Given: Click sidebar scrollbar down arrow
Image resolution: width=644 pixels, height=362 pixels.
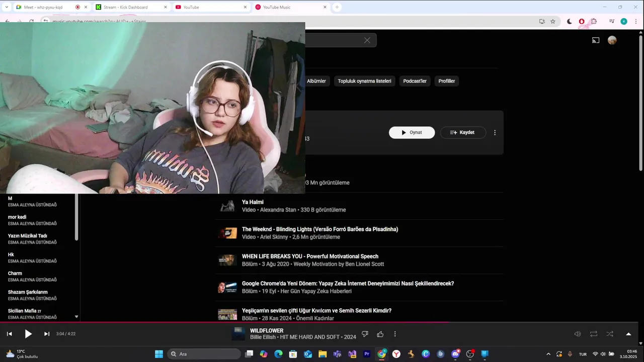Looking at the screenshot, I should 76,317.
